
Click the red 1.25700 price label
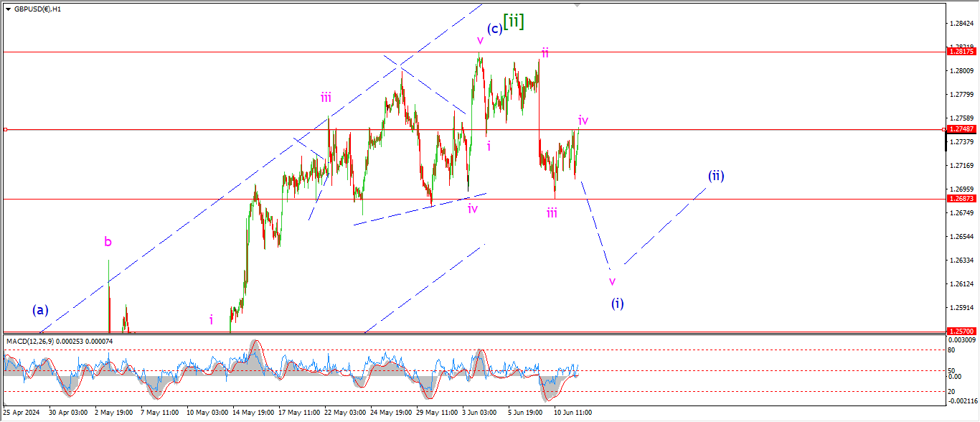961,332
